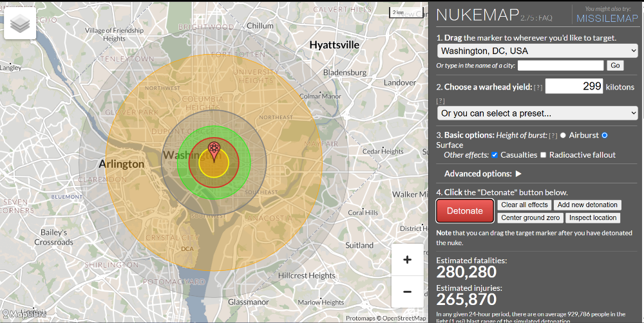Screen dimensions: 644x323
Task: Enable the Radioactive fallout checkbox
Action: (x=544, y=155)
